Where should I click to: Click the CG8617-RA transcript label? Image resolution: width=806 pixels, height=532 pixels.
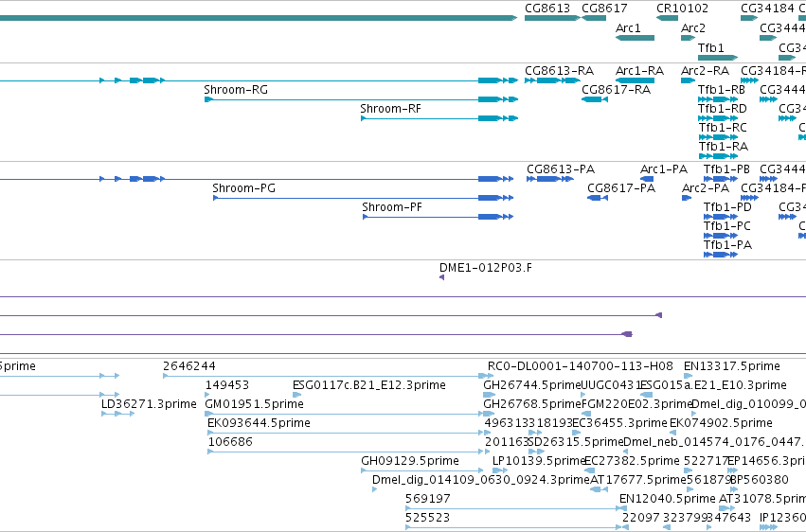tap(617, 90)
